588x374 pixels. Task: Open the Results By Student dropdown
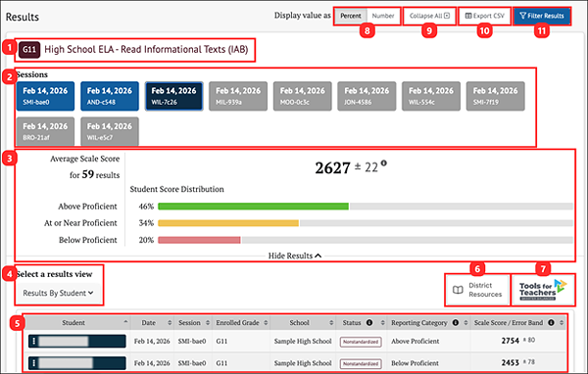tap(58, 293)
